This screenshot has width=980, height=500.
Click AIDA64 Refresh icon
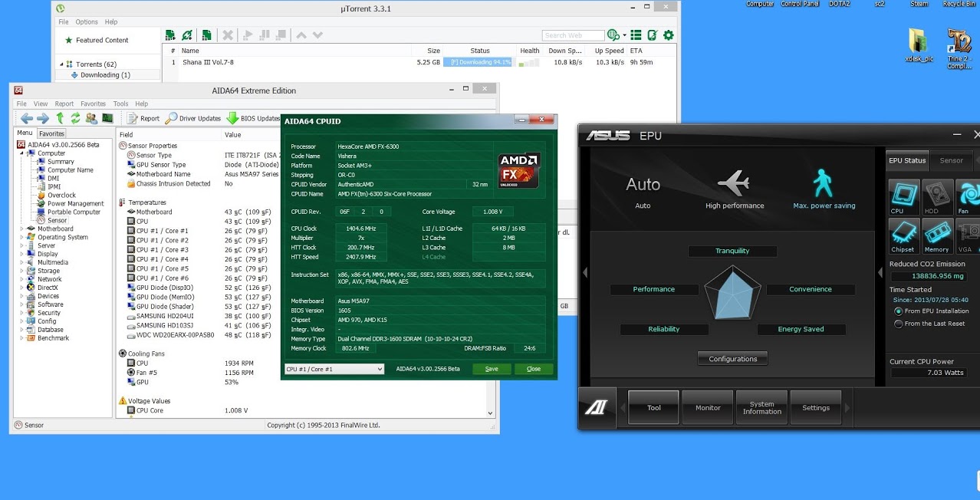(75, 118)
